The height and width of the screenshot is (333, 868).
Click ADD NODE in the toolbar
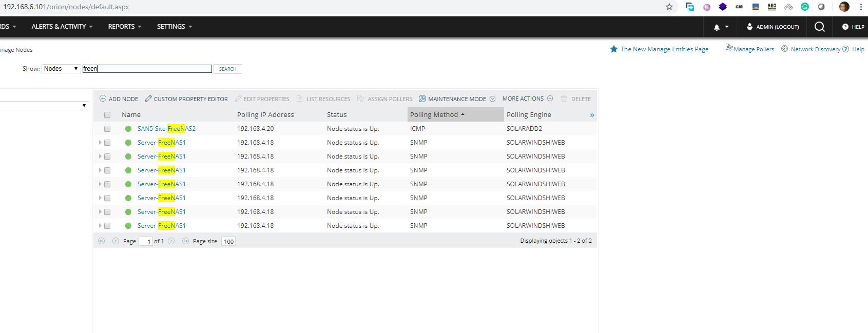[x=119, y=99]
